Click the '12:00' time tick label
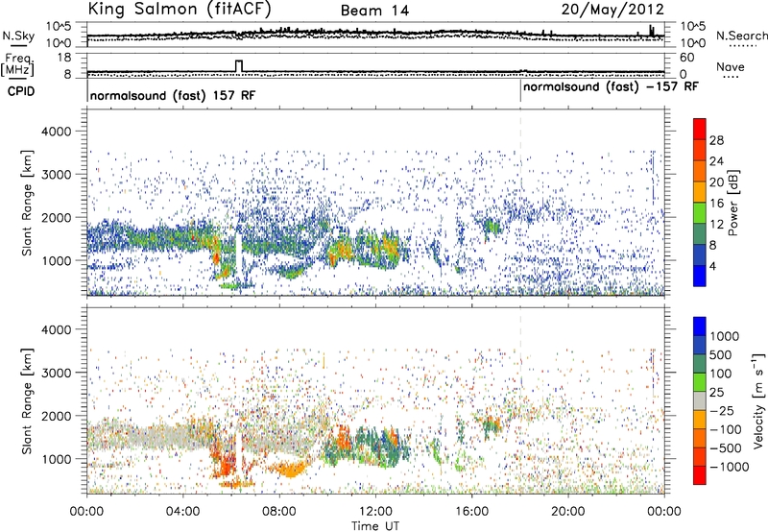768x532 pixels. tap(375, 512)
